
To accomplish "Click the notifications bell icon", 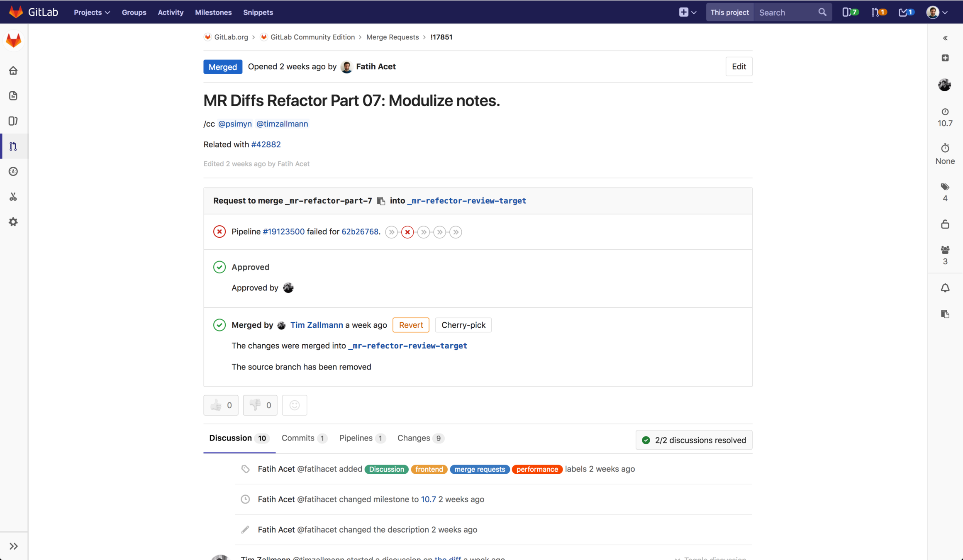I will coord(945,288).
